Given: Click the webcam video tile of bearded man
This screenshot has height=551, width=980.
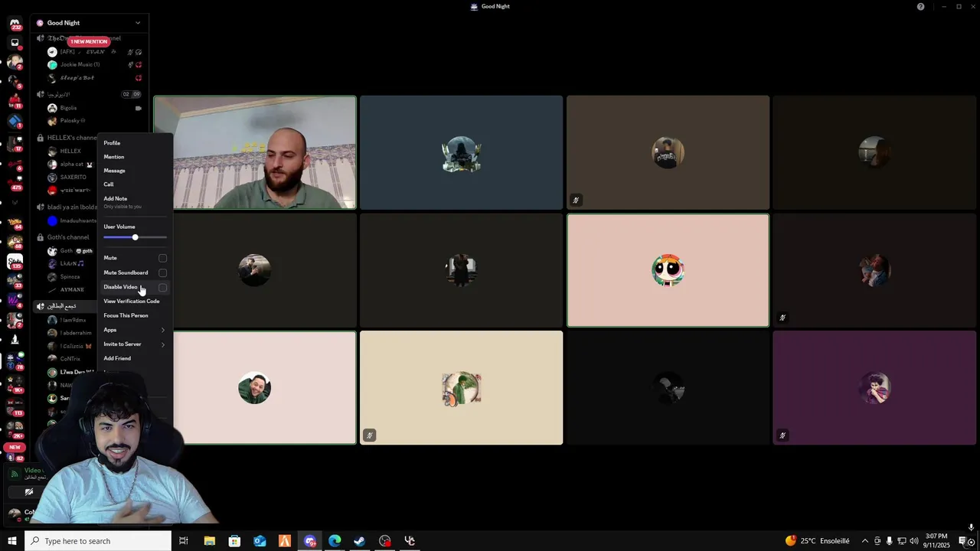Looking at the screenshot, I should click(x=255, y=152).
